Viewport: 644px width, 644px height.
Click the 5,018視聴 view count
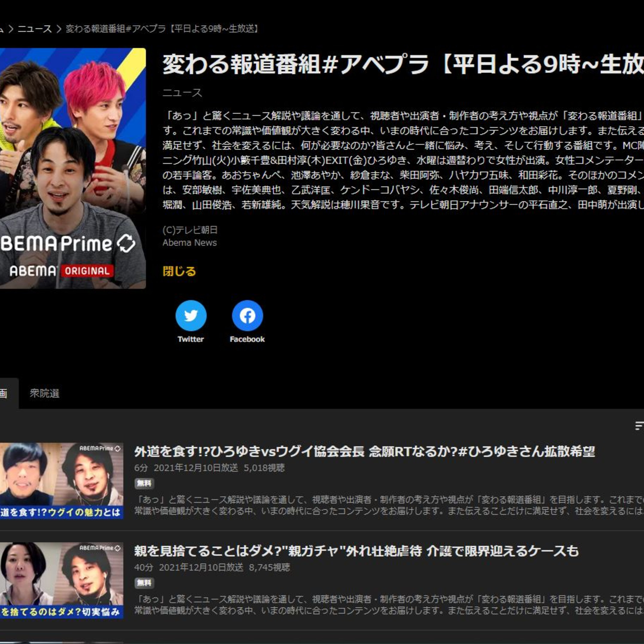pyautogui.click(x=264, y=468)
